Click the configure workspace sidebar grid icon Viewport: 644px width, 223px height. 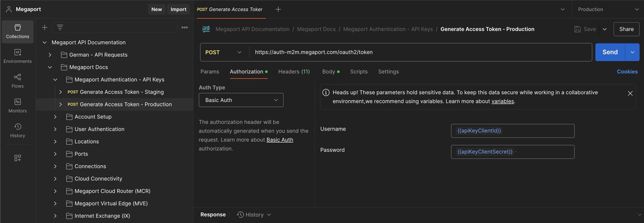(x=17, y=158)
